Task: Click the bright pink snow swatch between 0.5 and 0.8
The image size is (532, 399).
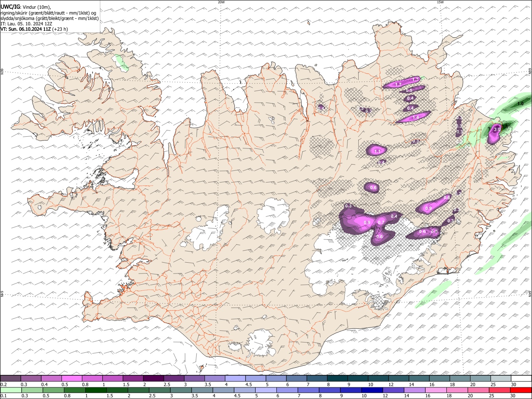Action: (x=72, y=378)
